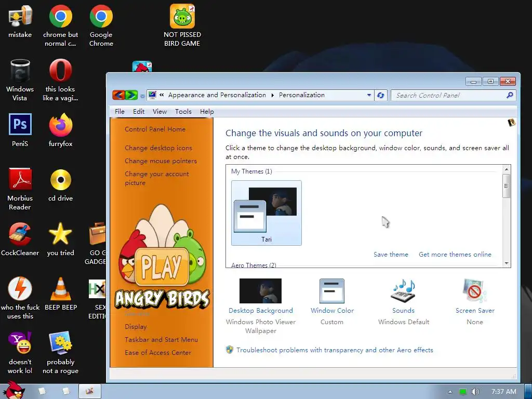Go to Control Panel Home
This screenshot has height=399, width=532.
[155, 129]
